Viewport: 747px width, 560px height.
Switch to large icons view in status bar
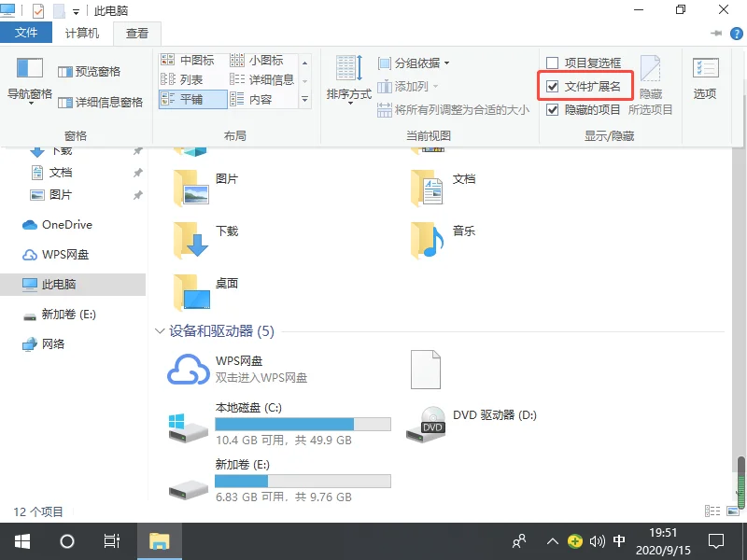733,511
